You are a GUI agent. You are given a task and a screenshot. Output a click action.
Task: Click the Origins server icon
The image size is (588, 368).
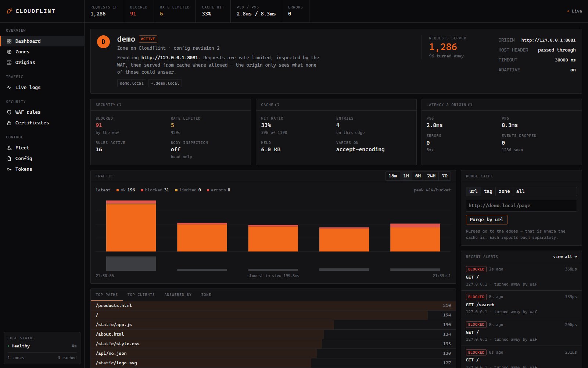(x=9, y=63)
